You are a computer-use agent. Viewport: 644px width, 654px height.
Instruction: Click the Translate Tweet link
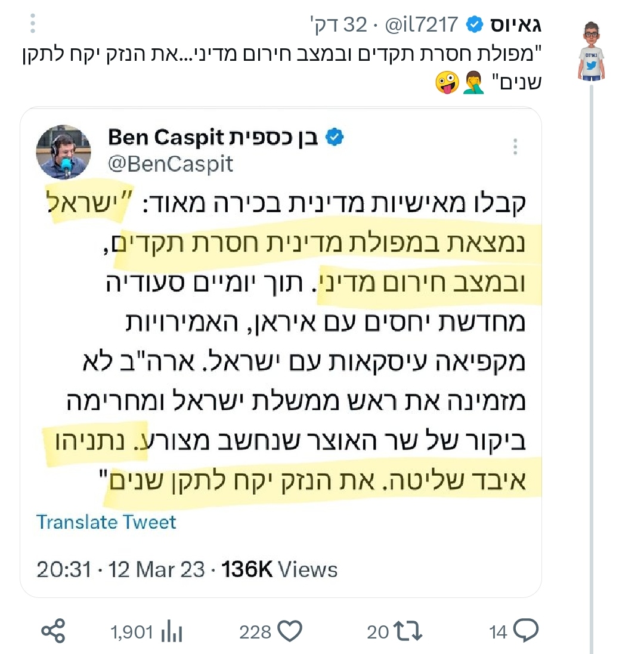point(107,522)
